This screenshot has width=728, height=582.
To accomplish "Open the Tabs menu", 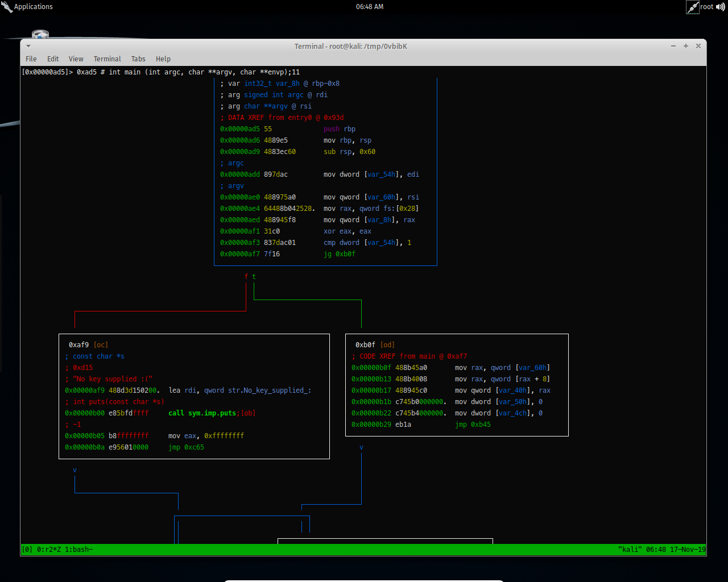I will (x=138, y=59).
